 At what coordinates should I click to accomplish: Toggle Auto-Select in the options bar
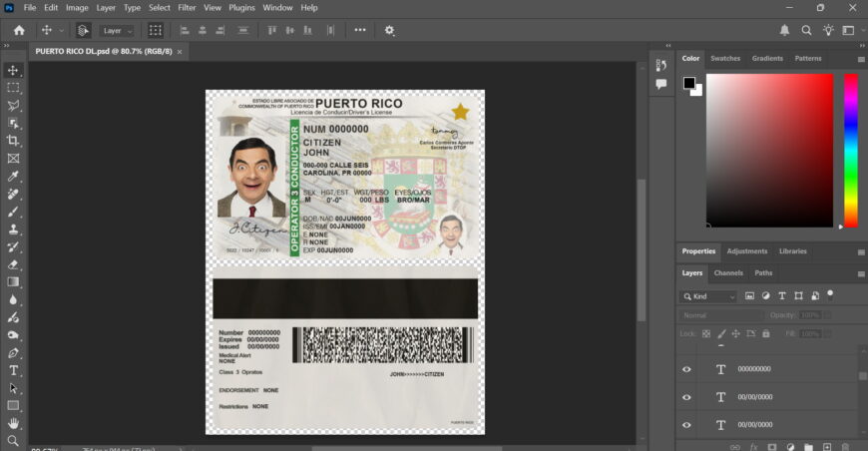pyautogui.click(x=83, y=31)
